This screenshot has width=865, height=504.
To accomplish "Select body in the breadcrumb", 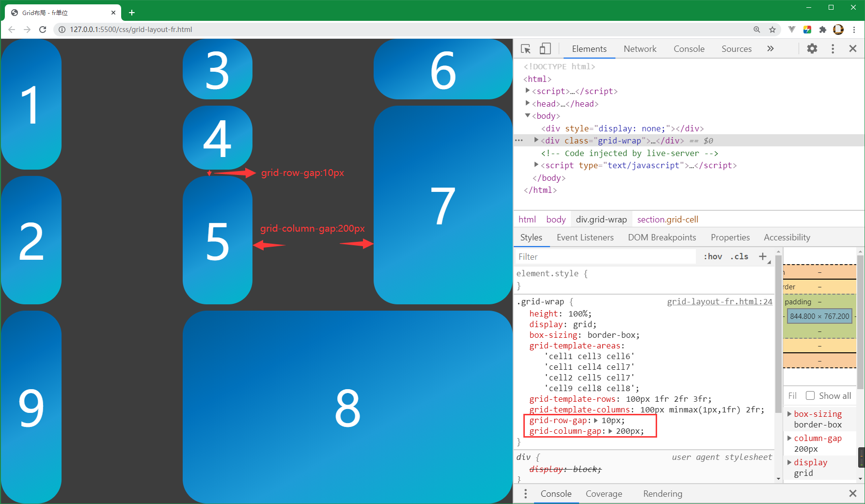I will tap(556, 220).
